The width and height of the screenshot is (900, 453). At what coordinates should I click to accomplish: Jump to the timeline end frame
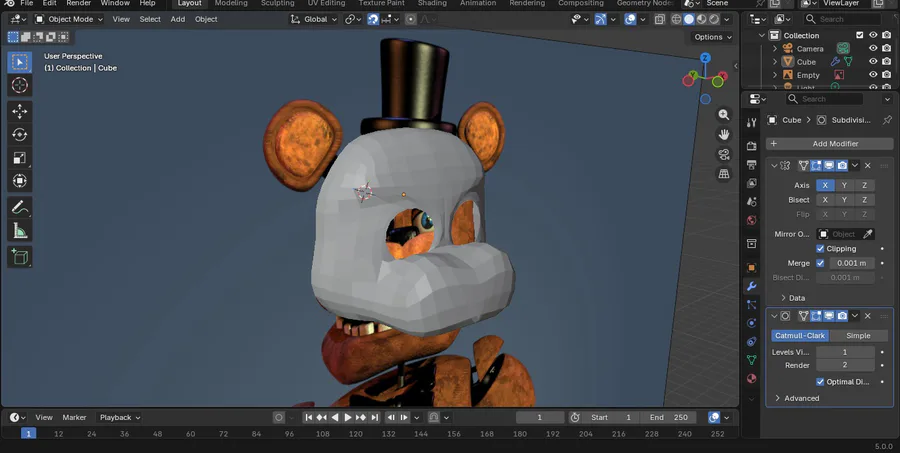pos(375,417)
